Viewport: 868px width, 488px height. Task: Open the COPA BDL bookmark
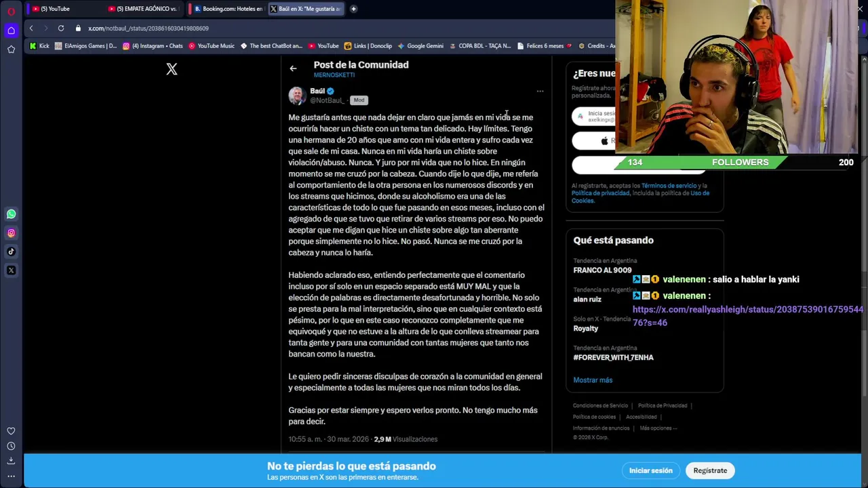480,46
